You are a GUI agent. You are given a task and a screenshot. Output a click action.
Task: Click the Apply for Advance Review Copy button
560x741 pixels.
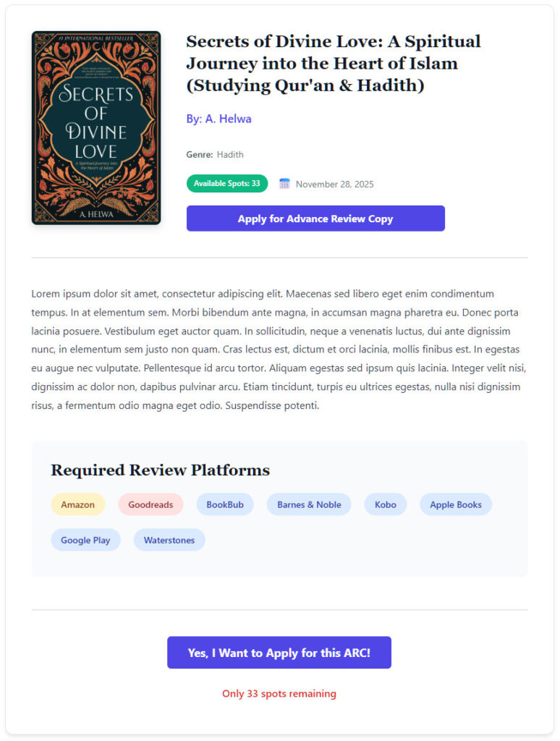click(x=315, y=218)
